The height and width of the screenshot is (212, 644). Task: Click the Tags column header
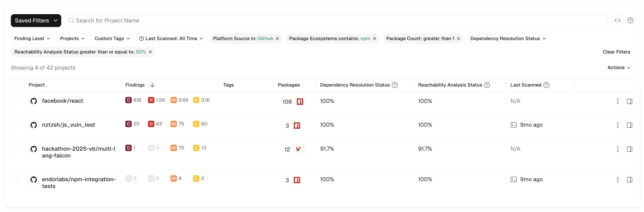coord(229,85)
